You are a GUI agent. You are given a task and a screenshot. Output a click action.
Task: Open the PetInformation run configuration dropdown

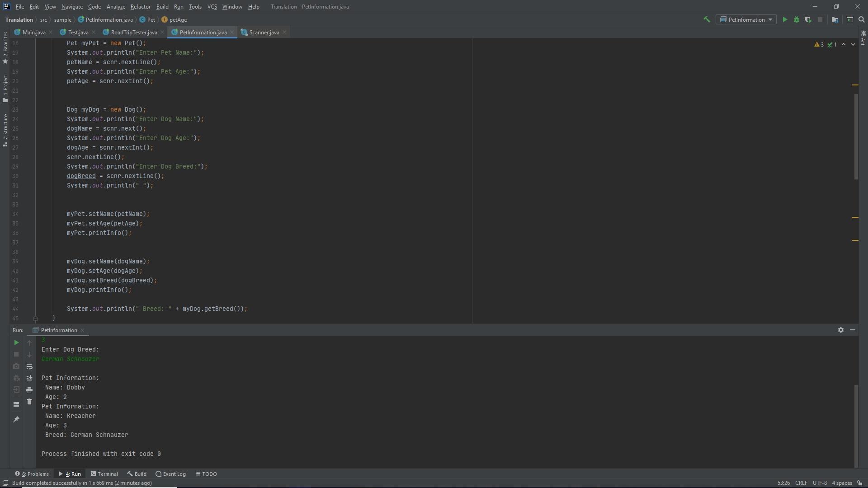746,19
